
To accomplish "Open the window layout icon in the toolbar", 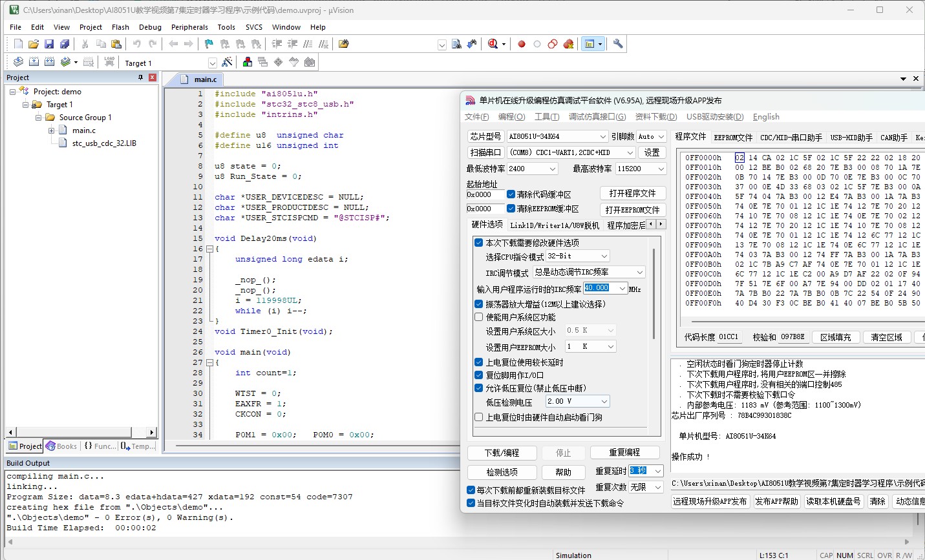I will pyautogui.click(x=589, y=44).
